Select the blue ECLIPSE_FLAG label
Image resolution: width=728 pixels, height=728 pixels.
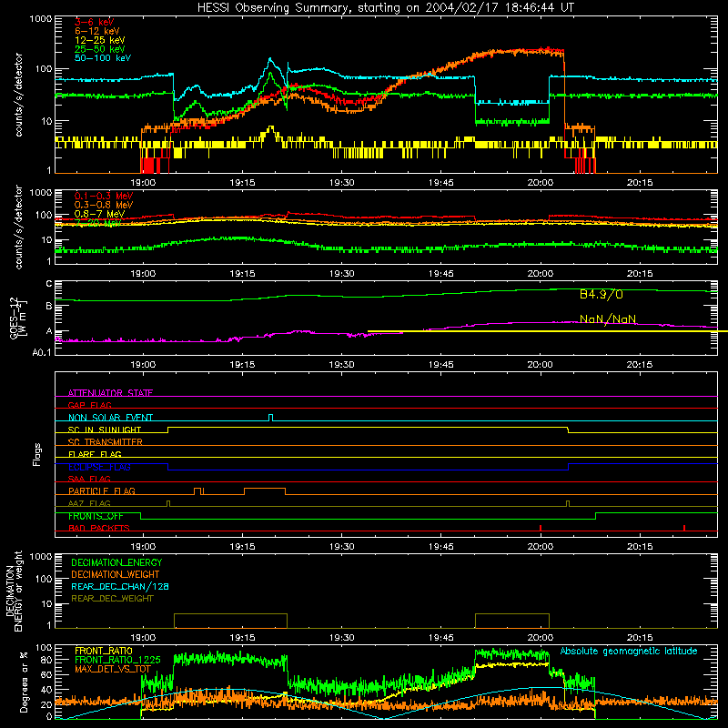(x=99, y=467)
